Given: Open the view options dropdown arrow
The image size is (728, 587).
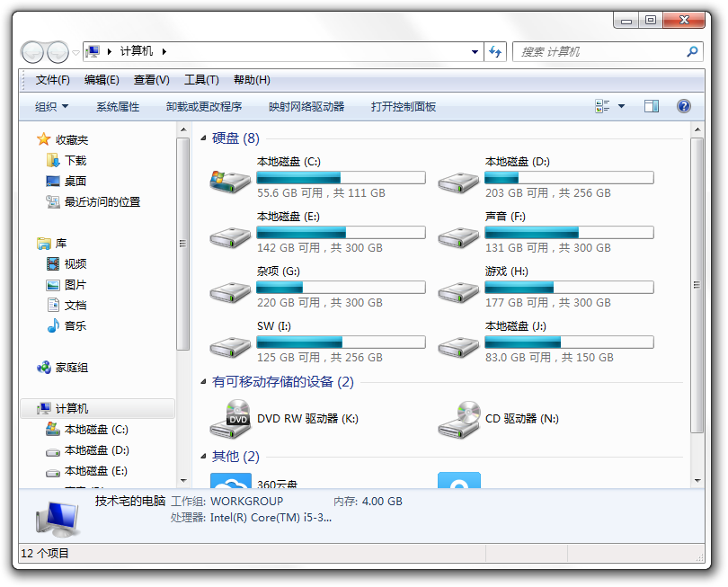Looking at the screenshot, I should 621,106.
